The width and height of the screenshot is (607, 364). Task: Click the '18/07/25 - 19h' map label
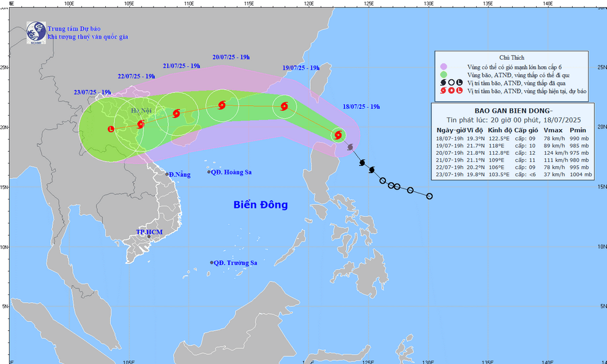pos(361,106)
